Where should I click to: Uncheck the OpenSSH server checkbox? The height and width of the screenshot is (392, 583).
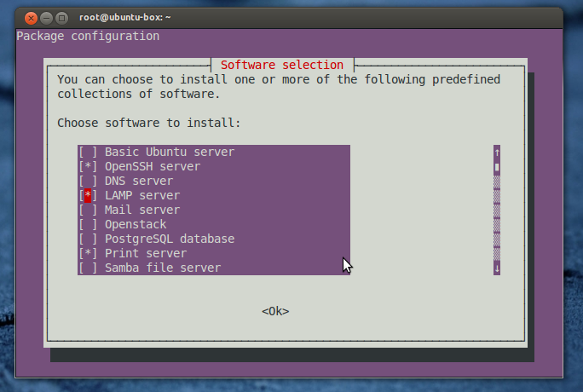[x=88, y=166]
